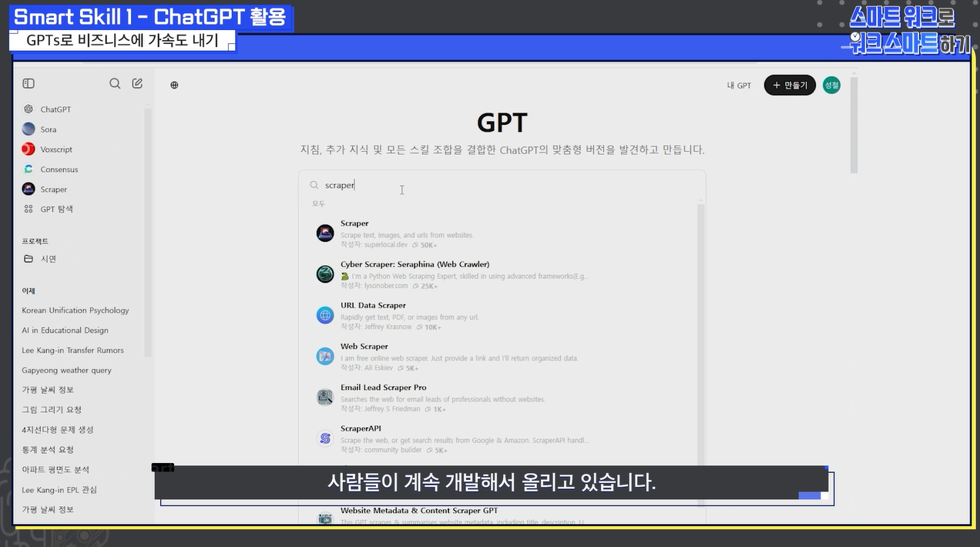Click the Website Metadata Scraper GPT avatar
The width and height of the screenshot is (980, 547).
pyautogui.click(x=325, y=518)
